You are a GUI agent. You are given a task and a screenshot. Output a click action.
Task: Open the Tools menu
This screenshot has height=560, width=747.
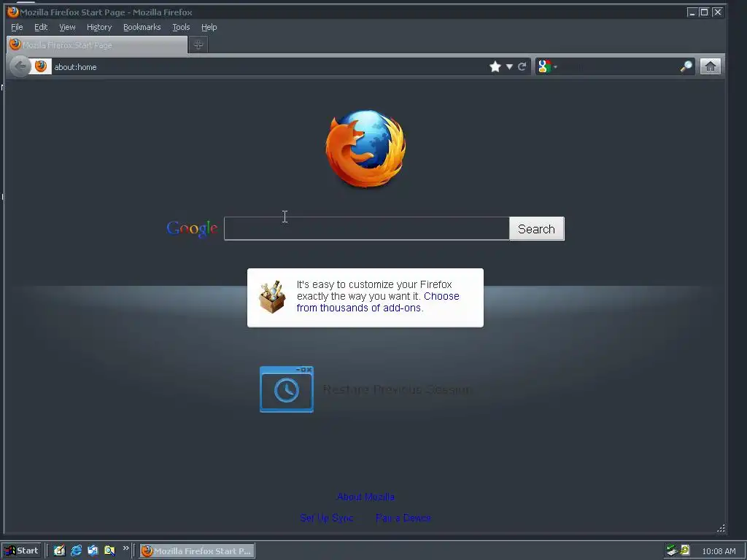[181, 27]
